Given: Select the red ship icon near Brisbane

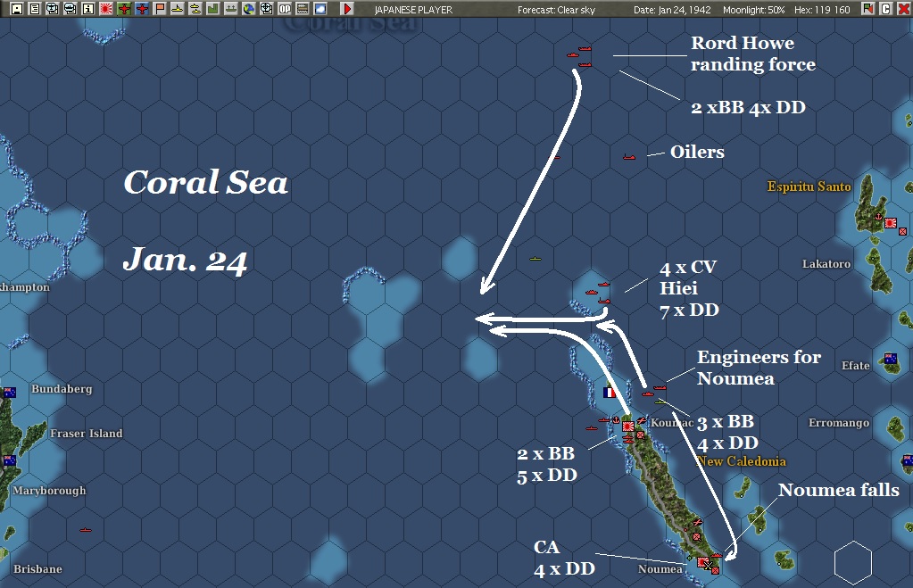Looking at the screenshot, I should click(86, 530).
